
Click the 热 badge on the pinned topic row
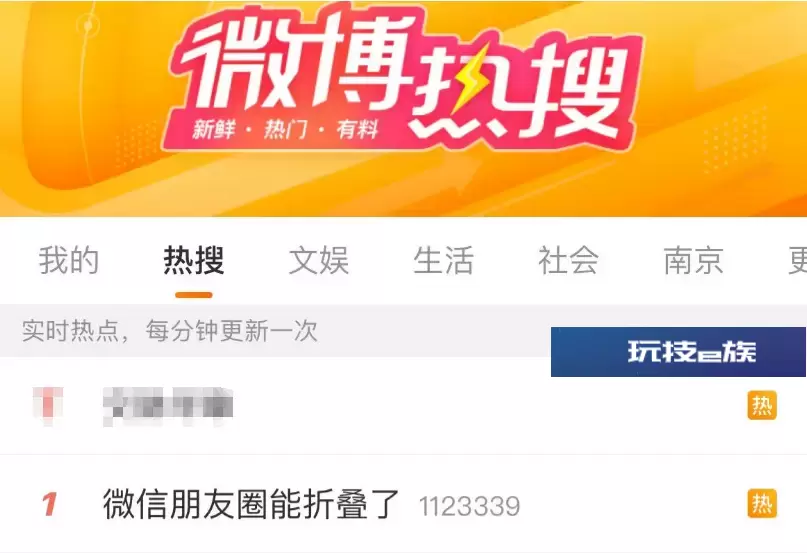tap(762, 406)
